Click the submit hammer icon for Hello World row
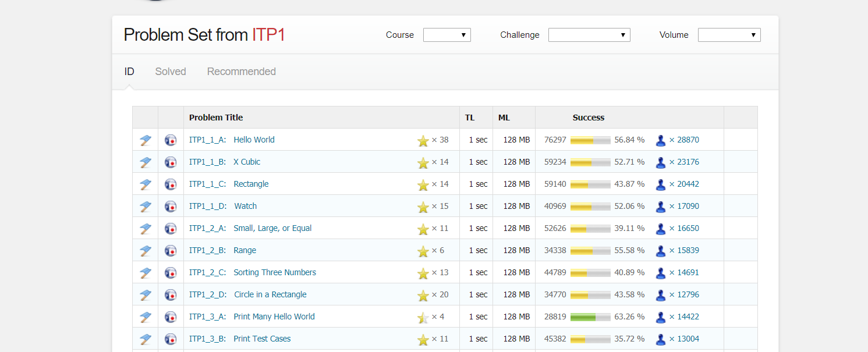 pyautogui.click(x=146, y=140)
